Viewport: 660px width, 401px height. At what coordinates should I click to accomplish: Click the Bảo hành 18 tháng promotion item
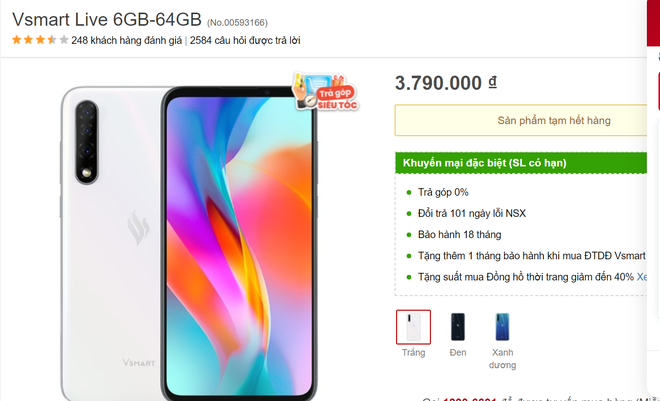pos(459,234)
